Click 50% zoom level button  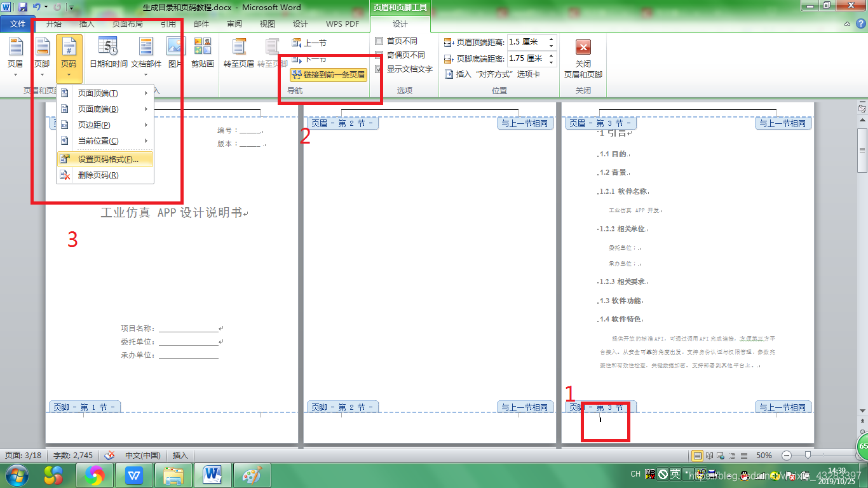point(764,456)
